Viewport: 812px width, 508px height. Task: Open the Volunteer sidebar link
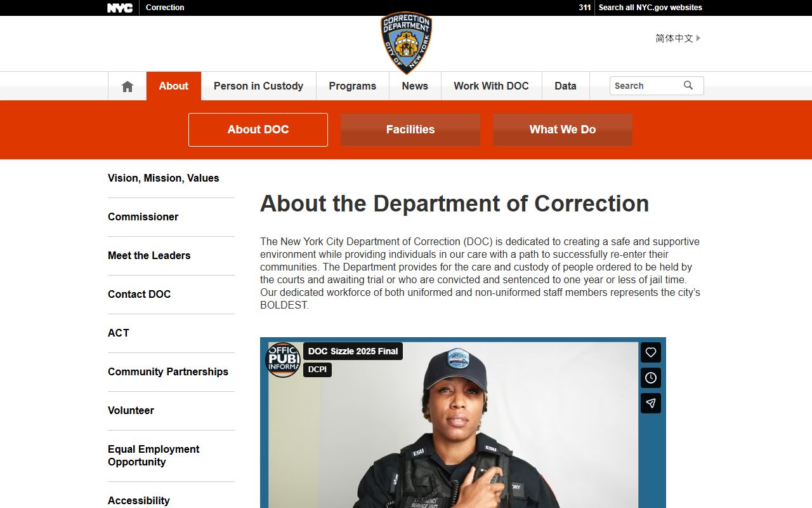tap(131, 411)
